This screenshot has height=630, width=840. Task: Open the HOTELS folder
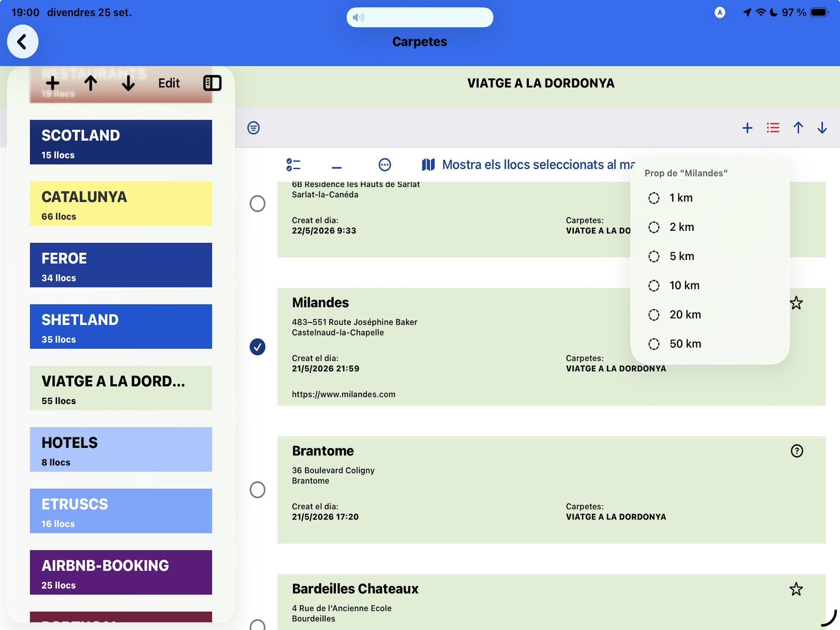[x=121, y=449]
